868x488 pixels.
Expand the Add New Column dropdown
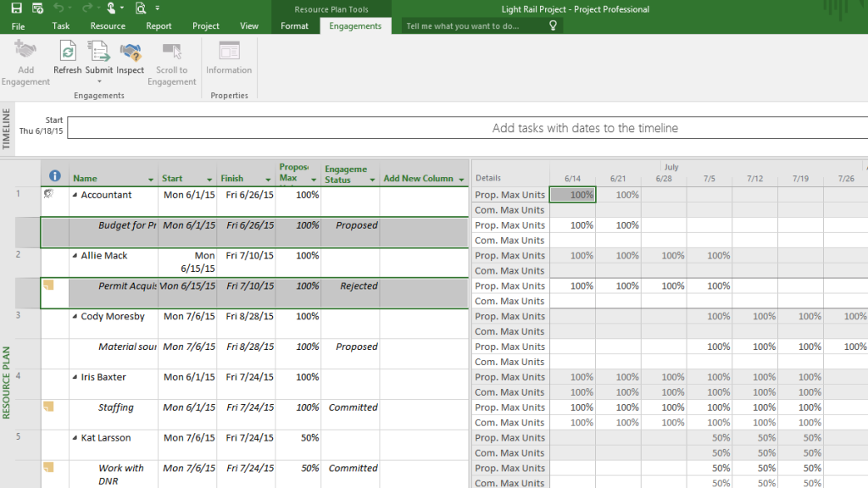(x=462, y=180)
